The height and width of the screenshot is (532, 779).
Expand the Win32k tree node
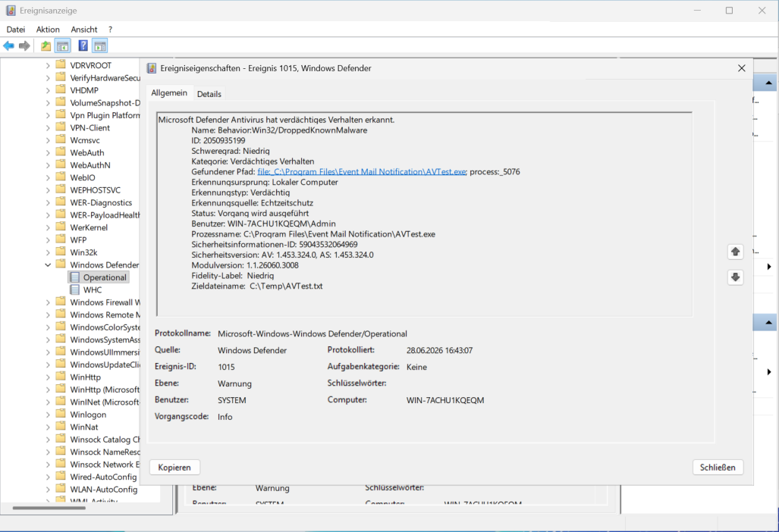(x=48, y=252)
